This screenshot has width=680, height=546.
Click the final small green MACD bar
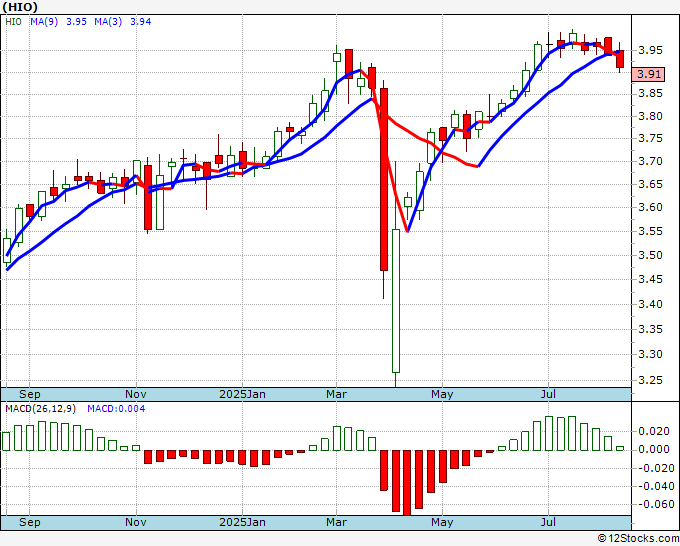[x=620, y=448]
